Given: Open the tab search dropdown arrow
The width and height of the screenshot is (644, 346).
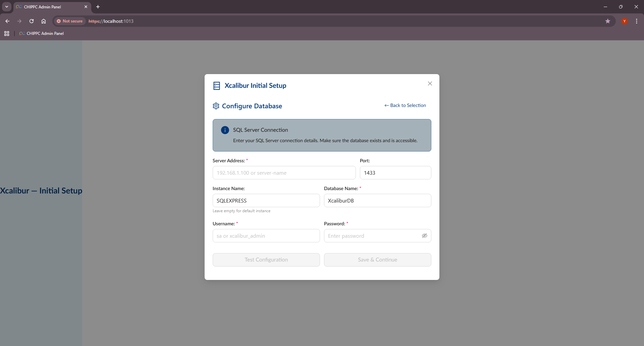Looking at the screenshot, I should pos(6,6).
